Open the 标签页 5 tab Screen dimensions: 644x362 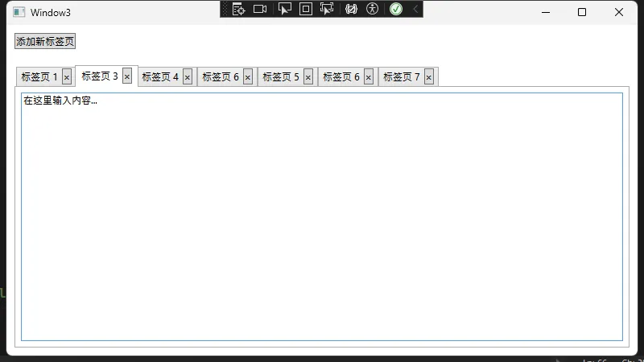(x=281, y=77)
